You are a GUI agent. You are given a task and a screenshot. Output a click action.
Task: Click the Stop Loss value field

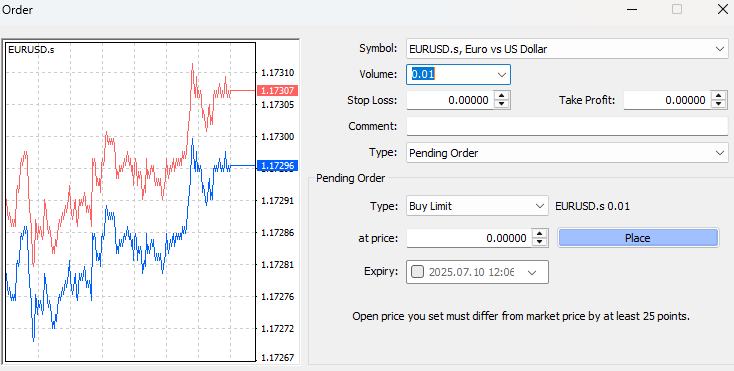pos(450,100)
